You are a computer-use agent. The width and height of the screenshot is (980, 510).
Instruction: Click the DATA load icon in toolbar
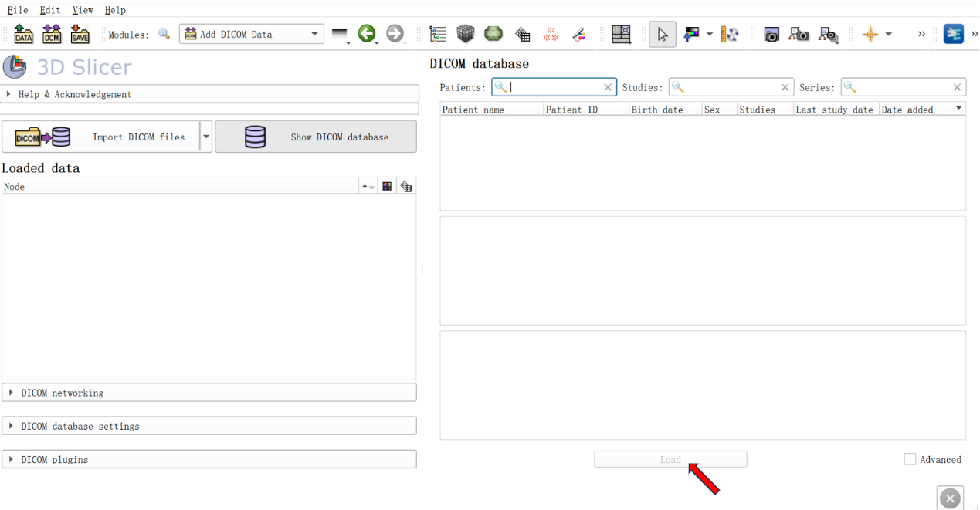(x=23, y=34)
